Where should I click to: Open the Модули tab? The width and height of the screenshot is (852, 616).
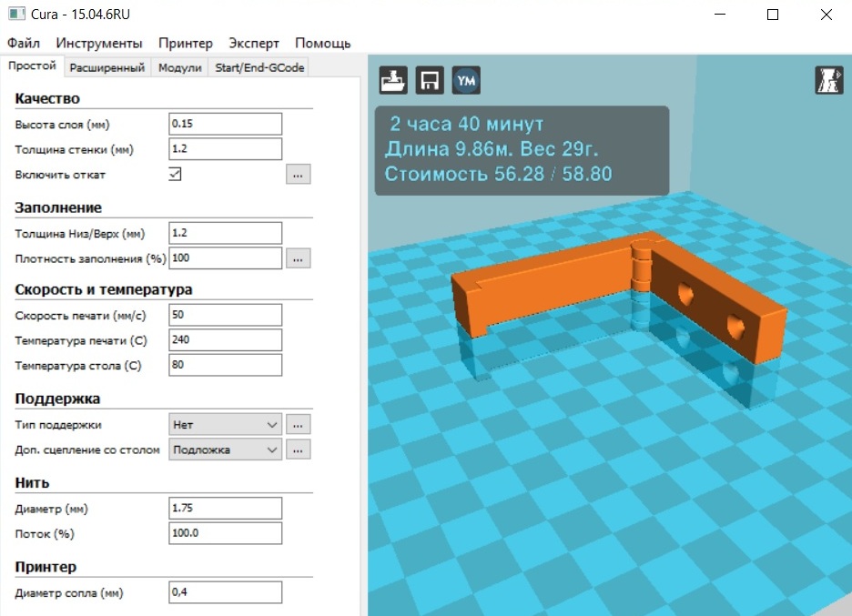click(179, 67)
